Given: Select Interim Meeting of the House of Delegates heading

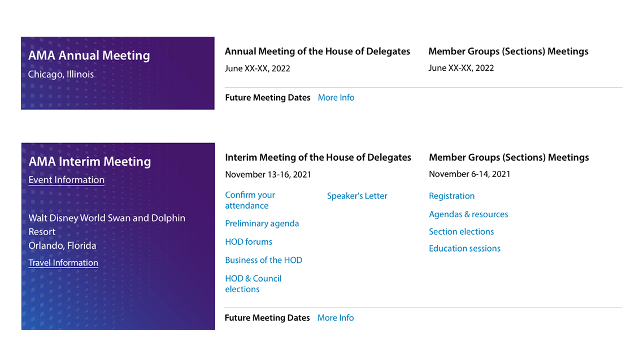Looking at the screenshot, I should (317, 158).
